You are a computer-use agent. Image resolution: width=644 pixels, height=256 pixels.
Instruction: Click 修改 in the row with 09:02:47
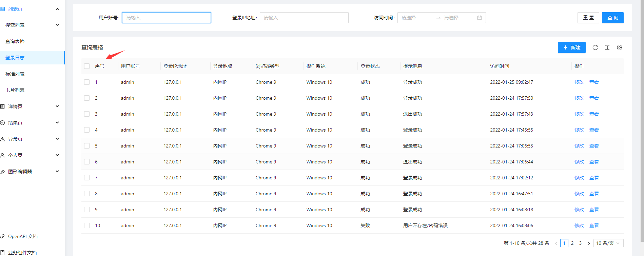pyautogui.click(x=579, y=82)
